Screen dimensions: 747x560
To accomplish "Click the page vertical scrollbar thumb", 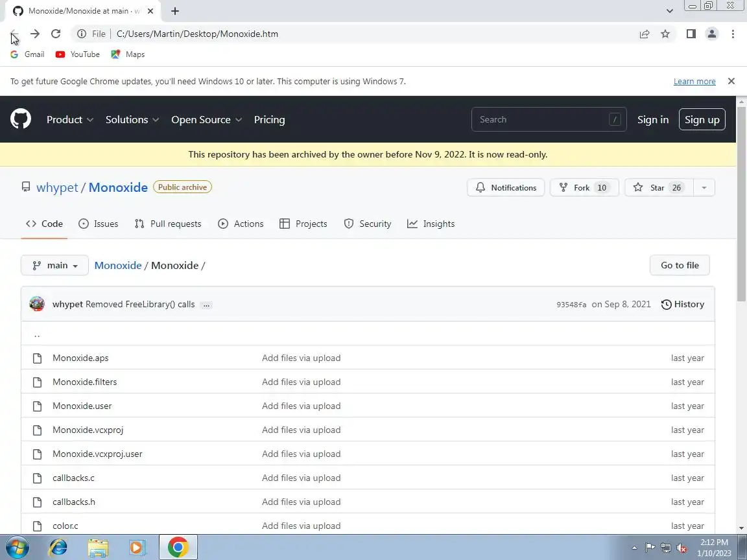I will (741, 204).
